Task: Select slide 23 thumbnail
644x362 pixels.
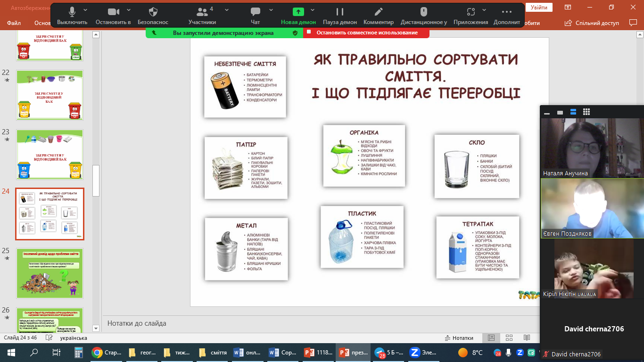Action: tap(50, 154)
